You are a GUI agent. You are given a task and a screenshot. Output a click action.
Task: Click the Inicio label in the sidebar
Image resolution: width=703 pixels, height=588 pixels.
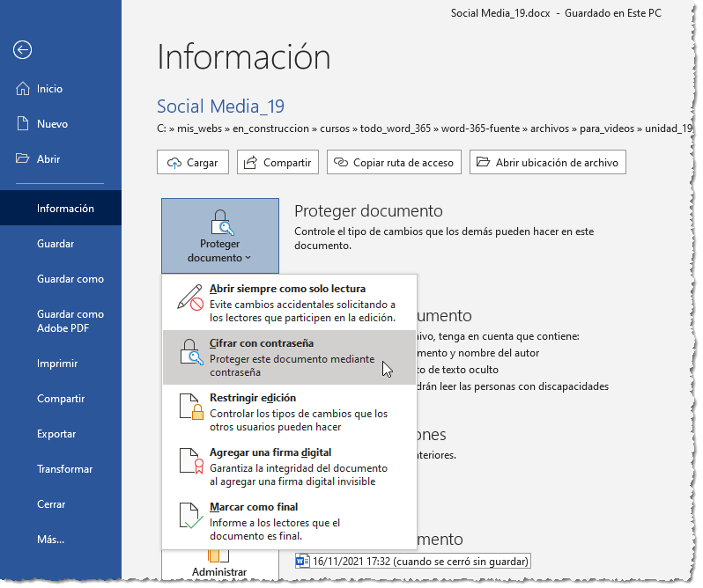tap(49, 89)
